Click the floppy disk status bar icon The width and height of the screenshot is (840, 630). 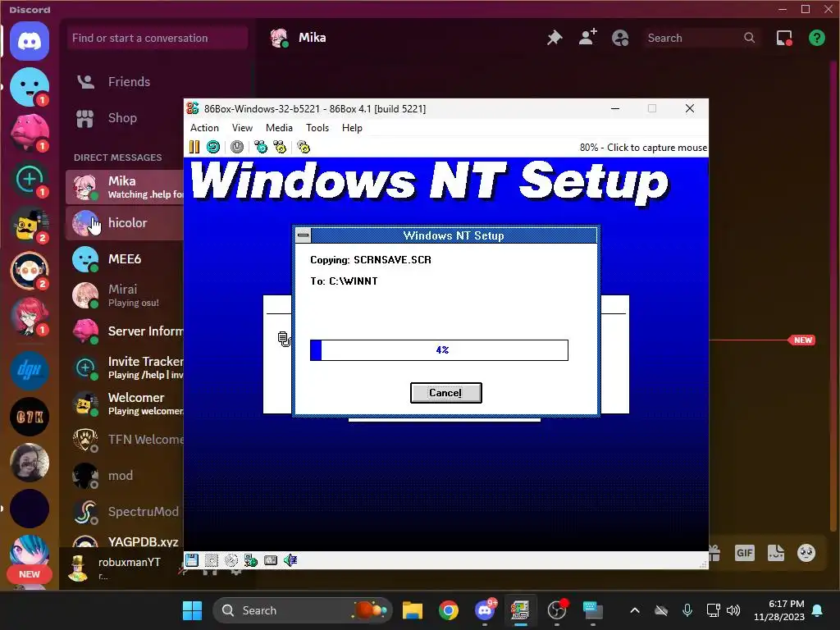[192, 560]
